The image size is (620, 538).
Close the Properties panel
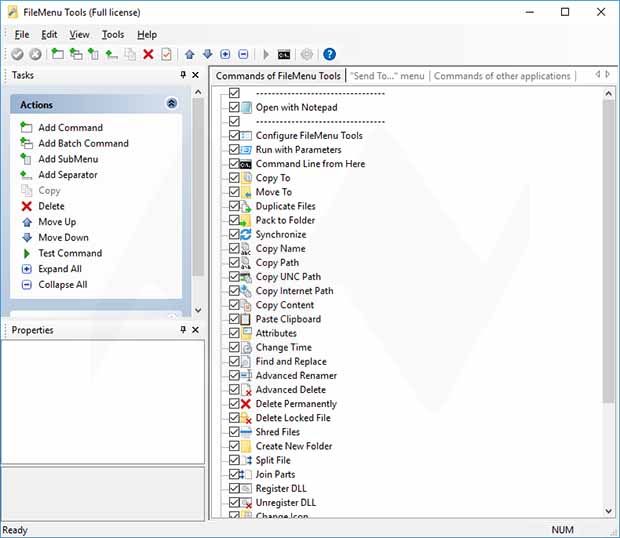click(195, 330)
